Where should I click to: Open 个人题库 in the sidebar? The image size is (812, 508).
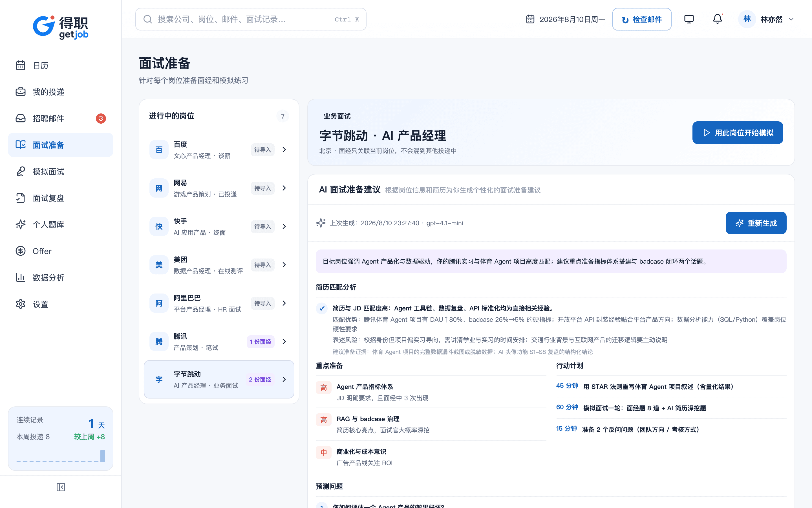pyautogui.click(x=60, y=224)
